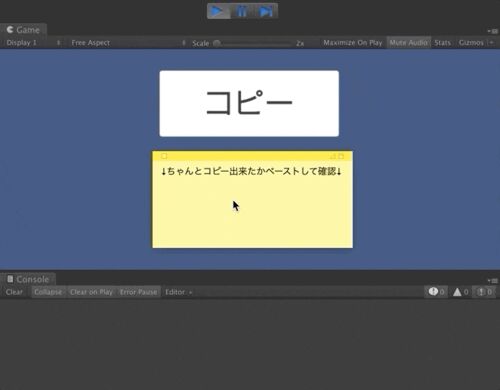Click the Step frame button
Image resolution: width=500 pixels, height=390 pixels.
coord(266,11)
